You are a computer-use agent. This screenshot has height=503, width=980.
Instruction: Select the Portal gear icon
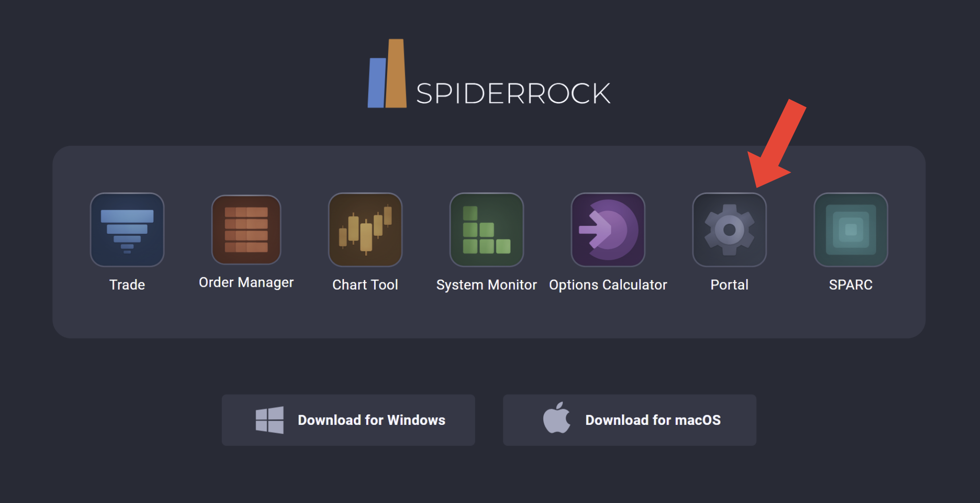(729, 230)
